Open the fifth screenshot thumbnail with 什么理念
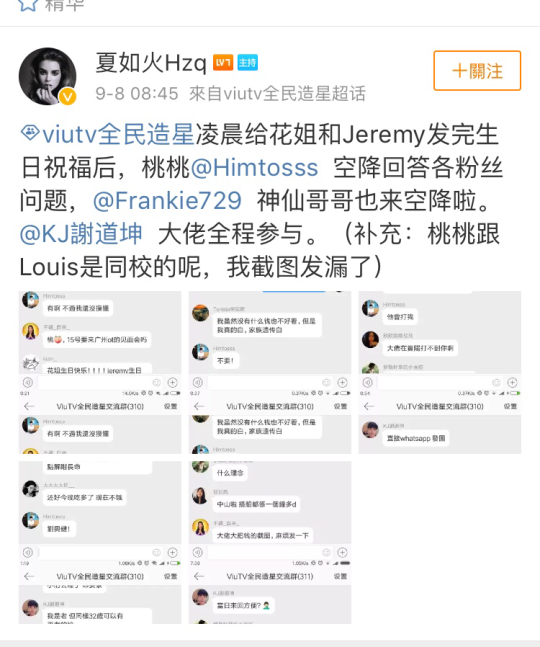 [x=270, y=542]
